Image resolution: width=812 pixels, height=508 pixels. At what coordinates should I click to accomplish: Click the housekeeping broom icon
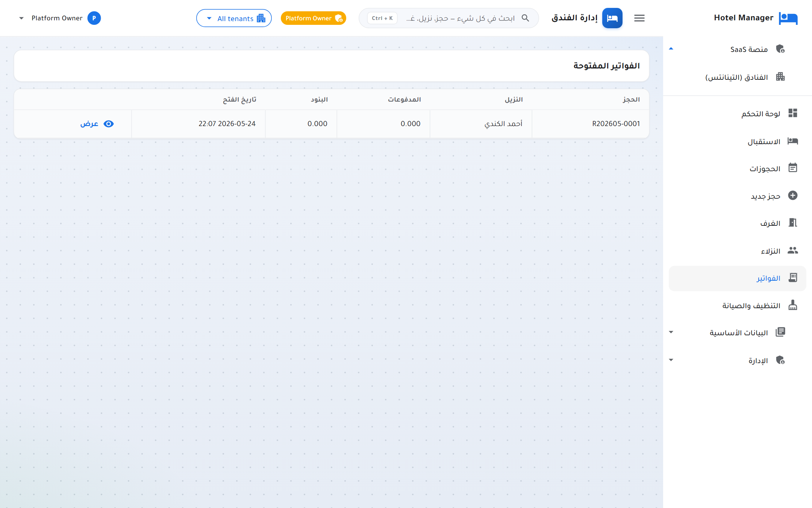792,305
